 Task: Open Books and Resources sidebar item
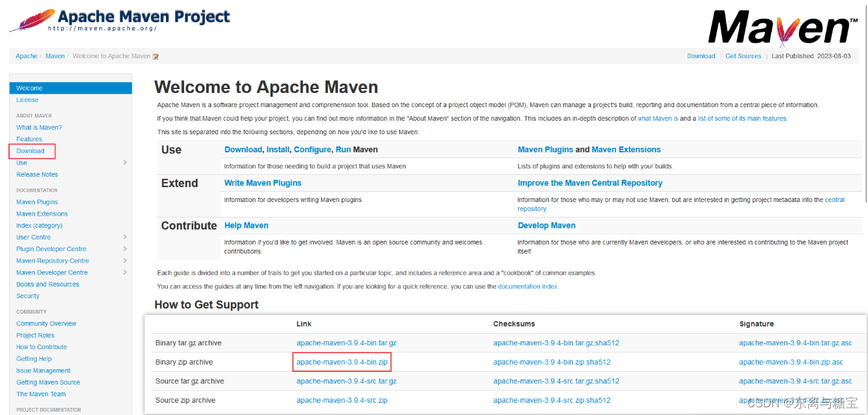[x=48, y=285]
